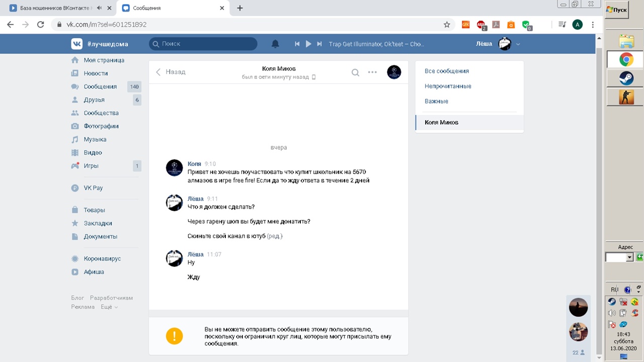Go to Друзья in the sidebar
The width and height of the screenshot is (644, 362).
[x=94, y=100]
